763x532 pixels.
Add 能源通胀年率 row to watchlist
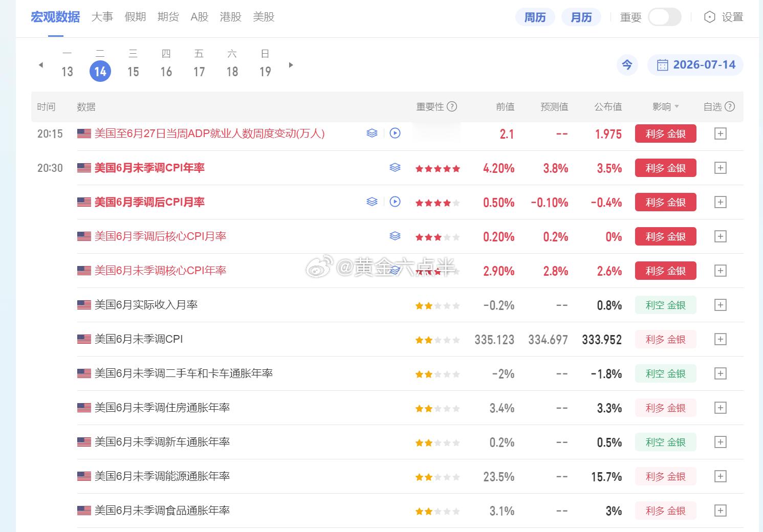point(720,476)
